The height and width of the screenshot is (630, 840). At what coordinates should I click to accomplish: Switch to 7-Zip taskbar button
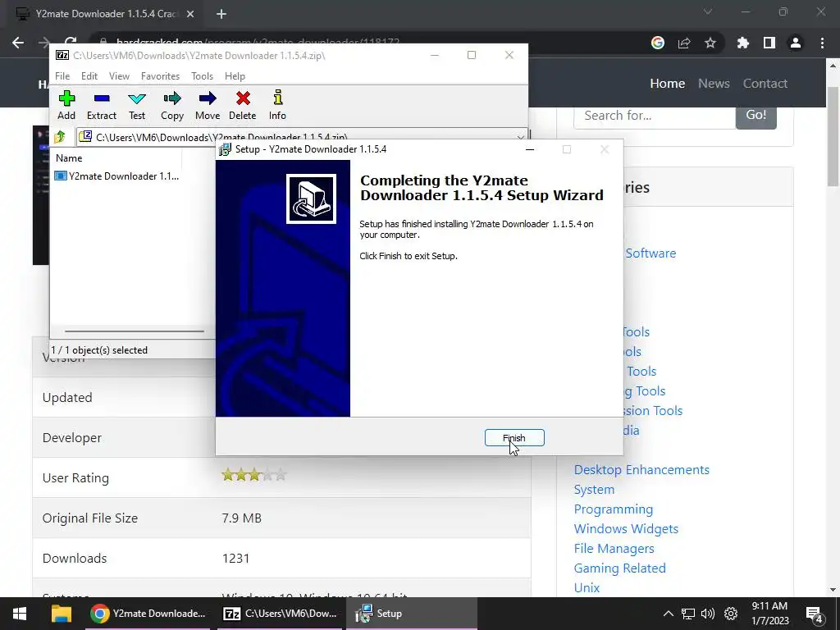coord(281,614)
